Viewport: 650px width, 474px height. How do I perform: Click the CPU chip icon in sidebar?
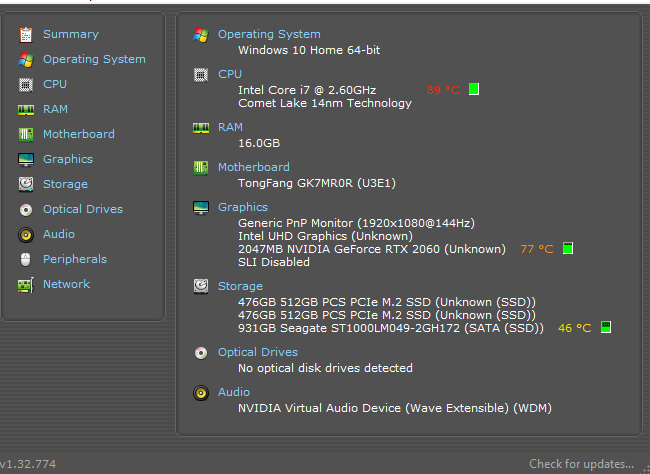click(x=26, y=85)
